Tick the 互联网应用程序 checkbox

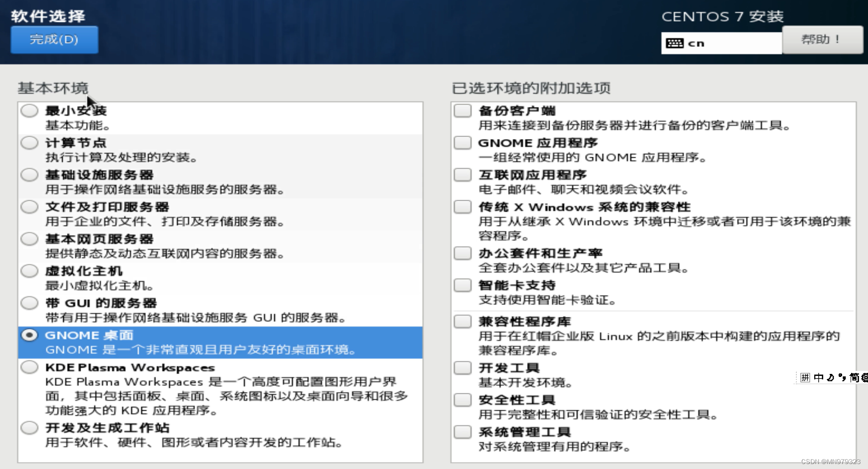(462, 175)
